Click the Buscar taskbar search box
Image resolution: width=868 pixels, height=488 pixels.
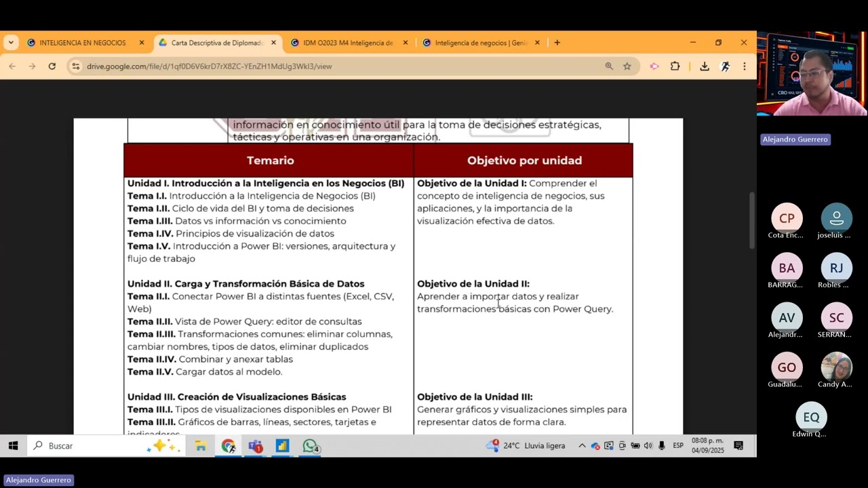(104, 446)
